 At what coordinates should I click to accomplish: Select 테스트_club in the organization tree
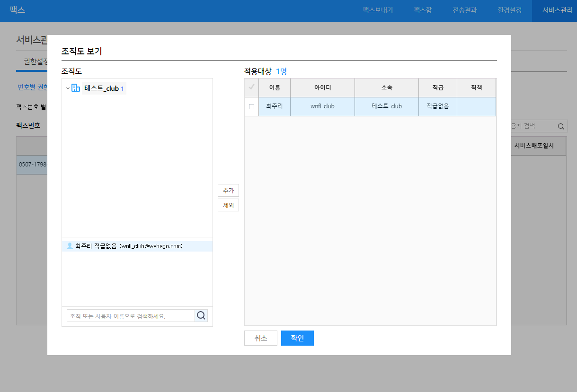tap(101, 88)
